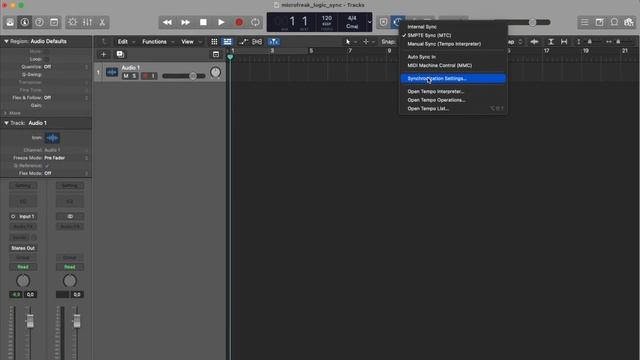Select Internal Sync from the menu
640x360 pixels.
point(453,27)
